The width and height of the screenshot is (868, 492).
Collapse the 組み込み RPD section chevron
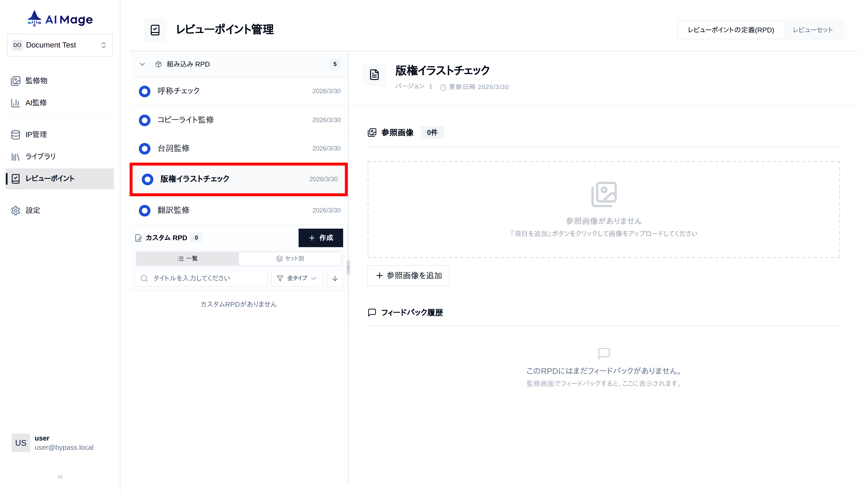click(x=142, y=64)
